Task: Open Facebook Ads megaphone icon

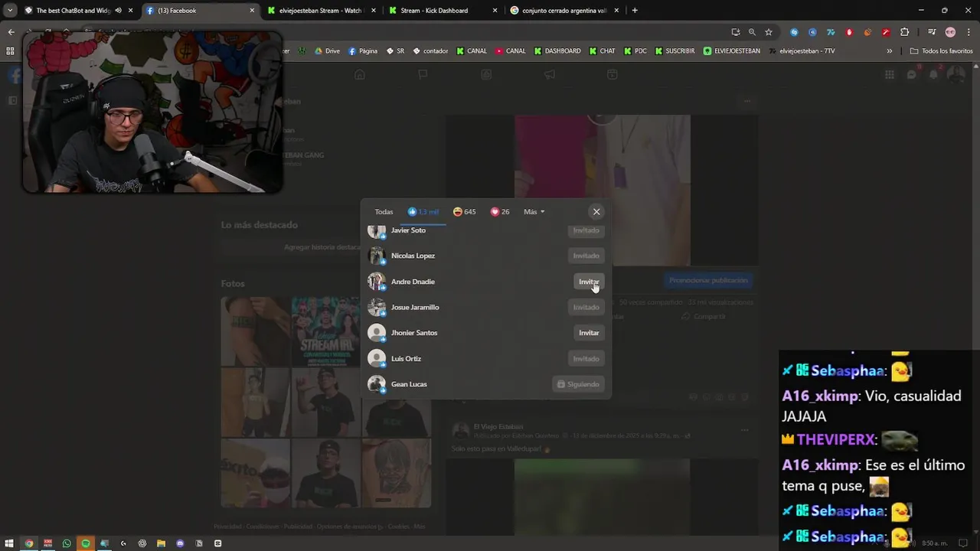Action: [x=549, y=74]
